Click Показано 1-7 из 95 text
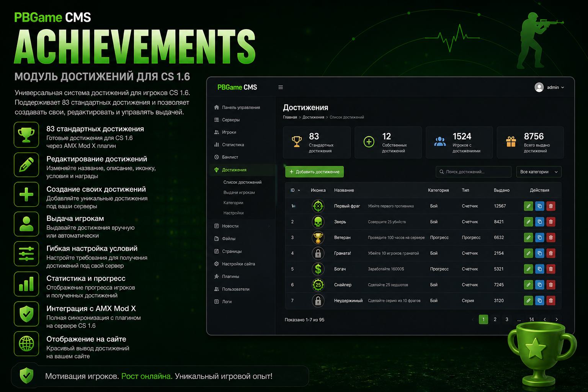Viewport: 588px width, 392px height. 304,320
